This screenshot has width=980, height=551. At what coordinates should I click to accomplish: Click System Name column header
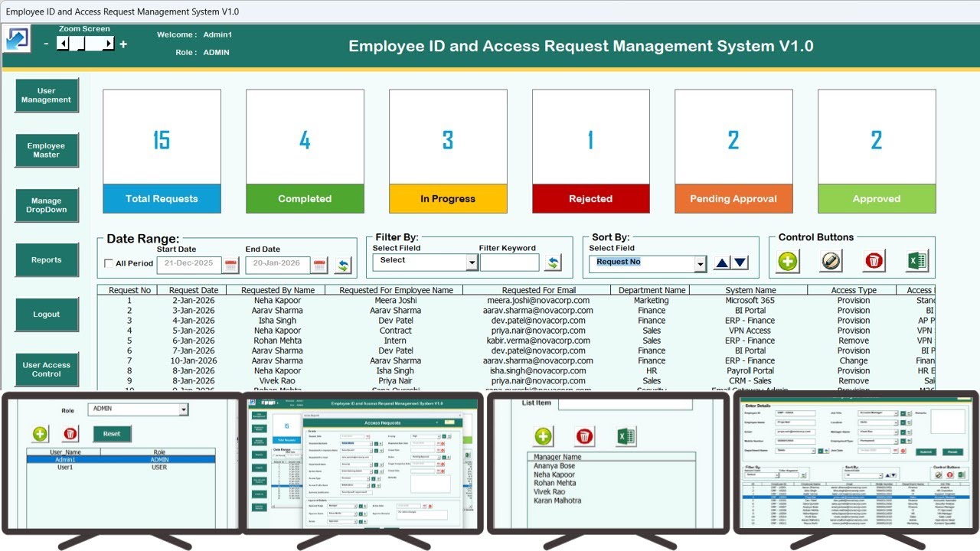(x=750, y=290)
